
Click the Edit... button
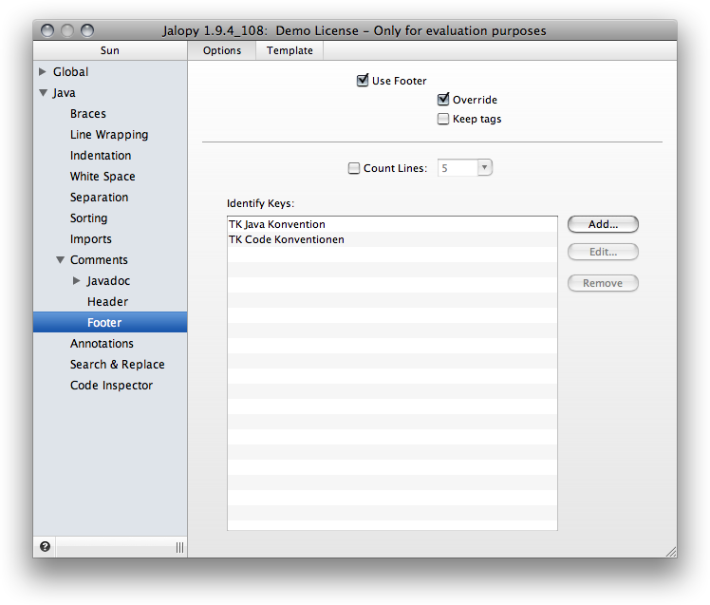[x=603, y=252]
